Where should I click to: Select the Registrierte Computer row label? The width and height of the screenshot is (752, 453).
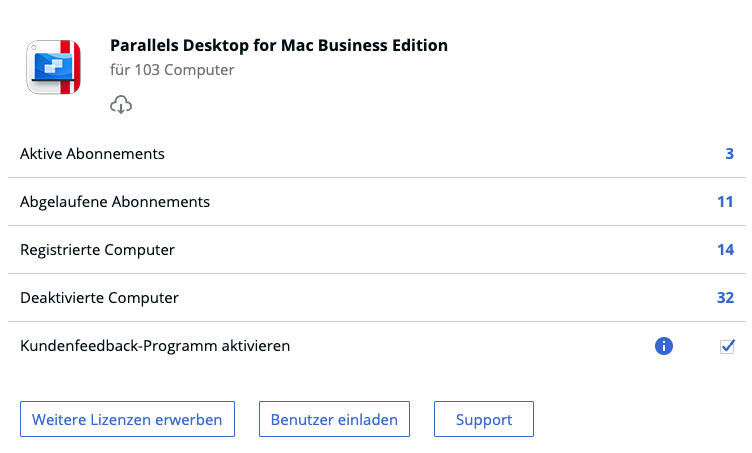click(x=97, y=249)
